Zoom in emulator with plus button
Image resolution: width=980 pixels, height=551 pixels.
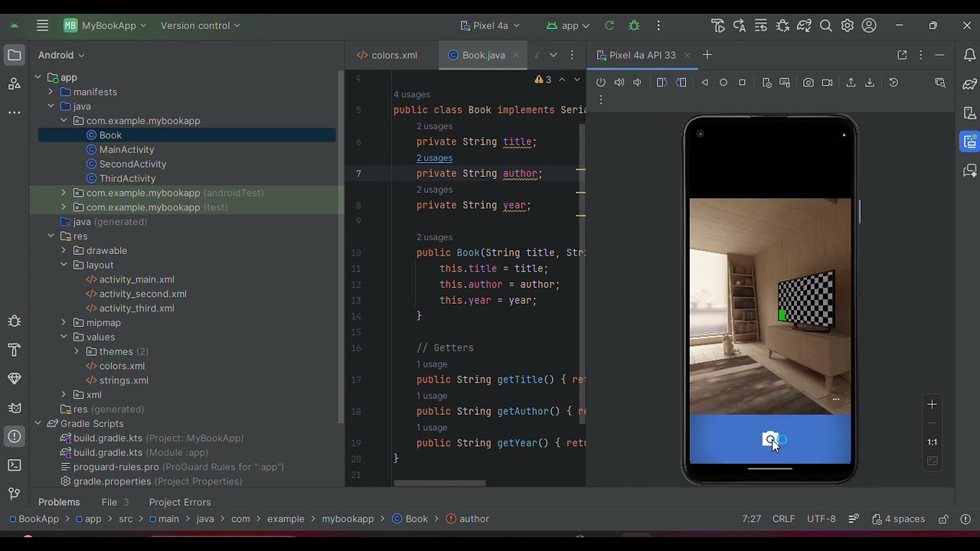click(932, 404)
